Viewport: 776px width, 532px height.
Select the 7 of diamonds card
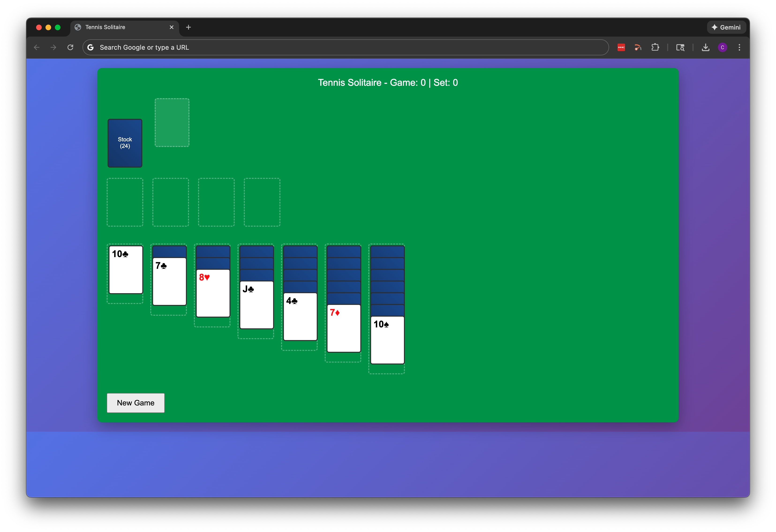click(344, 328)
